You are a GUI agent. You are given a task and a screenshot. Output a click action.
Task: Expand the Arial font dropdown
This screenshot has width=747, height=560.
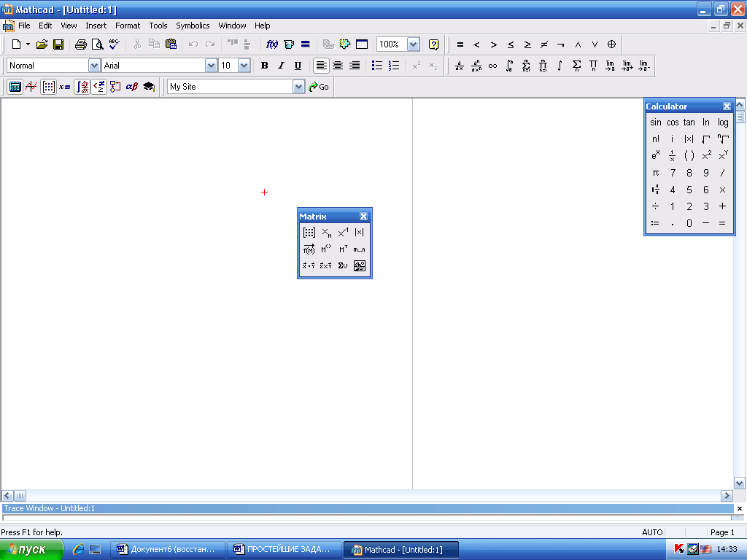[211, 65]
